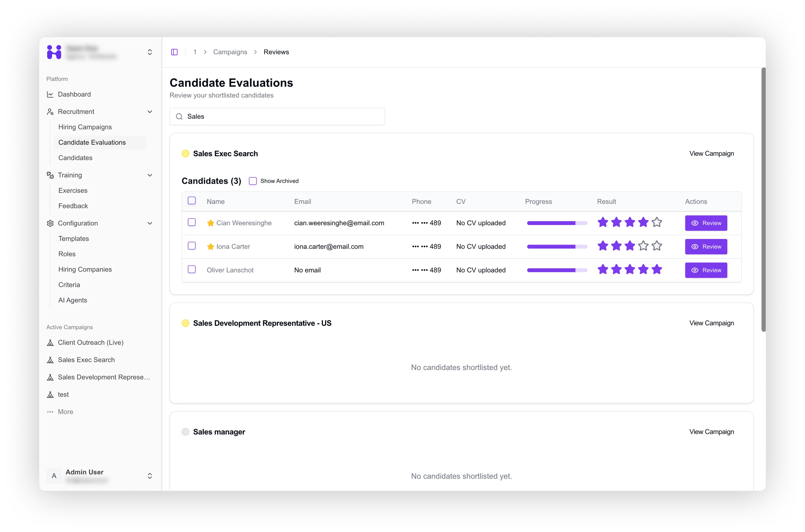Click the More ellipsis icon
Viewport: 805px width, 532px height.
click(50, 412)
